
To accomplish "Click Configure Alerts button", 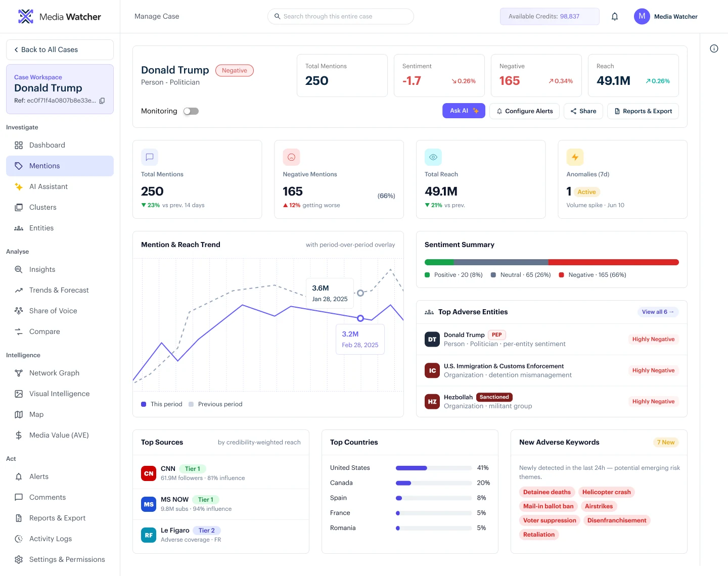I will point(524,111).
